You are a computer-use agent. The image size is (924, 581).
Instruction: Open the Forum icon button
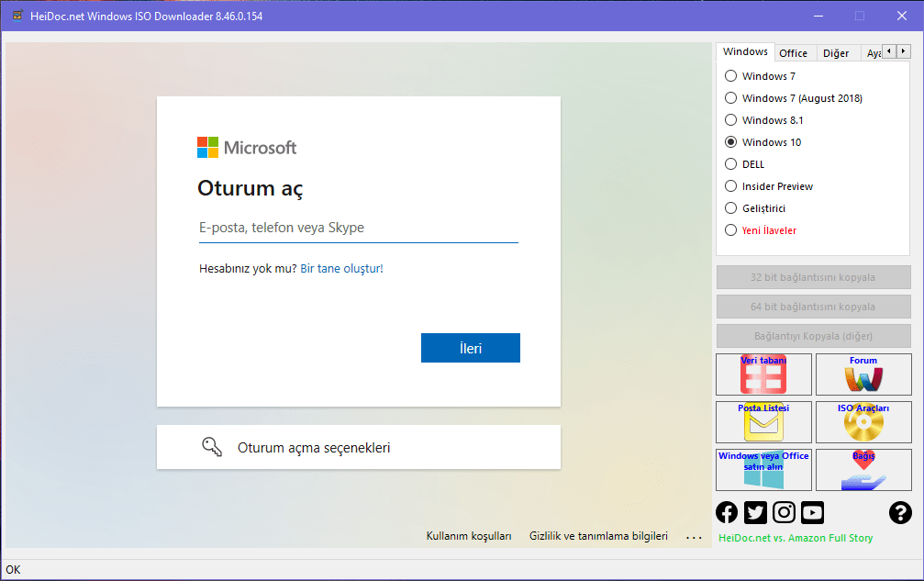863,374
